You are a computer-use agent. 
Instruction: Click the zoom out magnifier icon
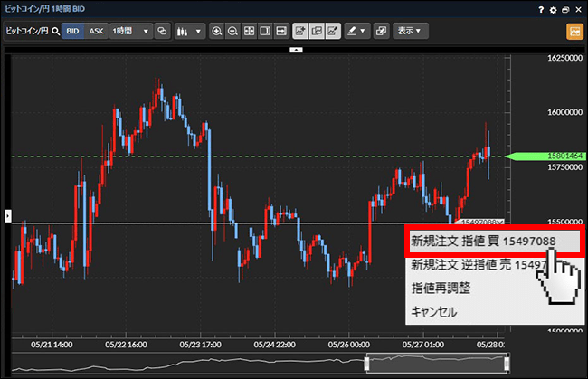click(232, 31)
